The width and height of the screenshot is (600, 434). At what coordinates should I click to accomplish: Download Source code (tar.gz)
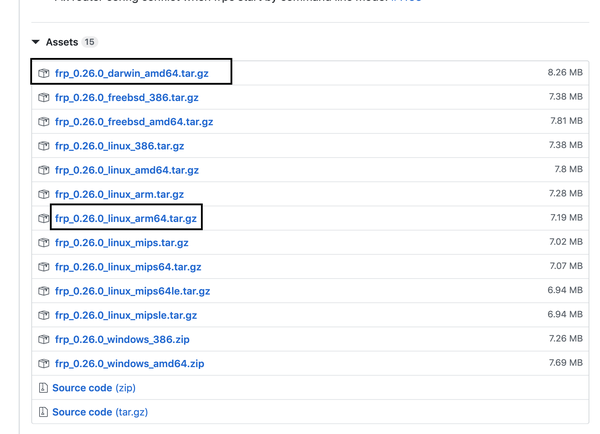[100, 412]
